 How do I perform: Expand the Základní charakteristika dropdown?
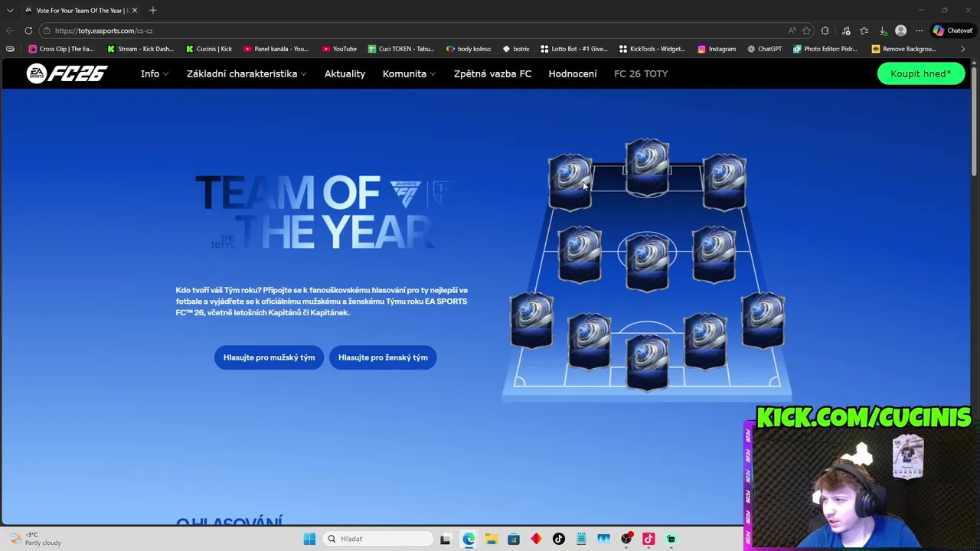tap(247, 73)
